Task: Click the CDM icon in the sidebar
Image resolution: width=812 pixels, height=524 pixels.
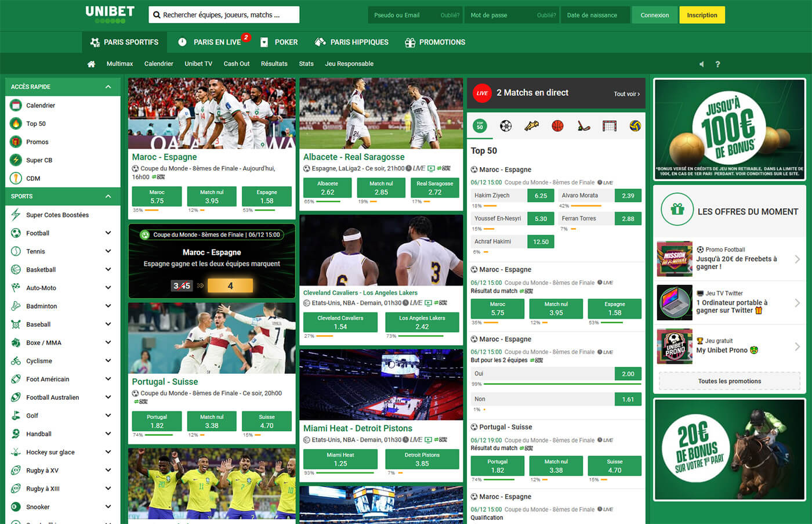Action: [x=16, y=178]
